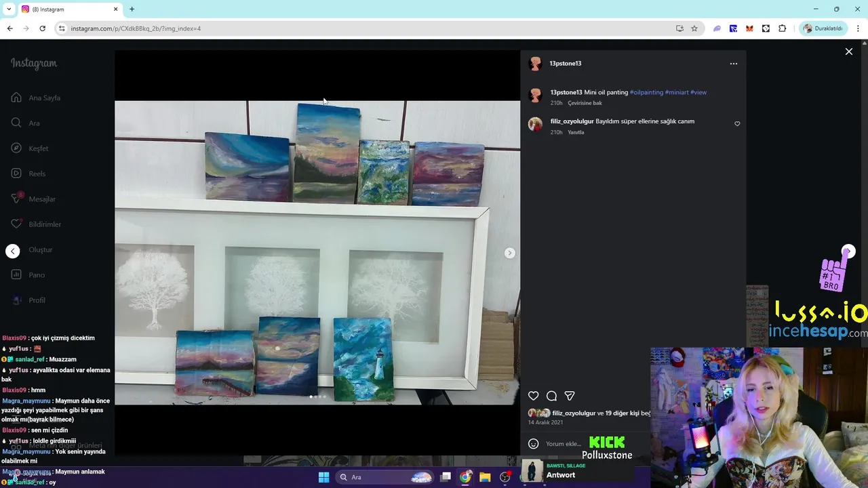This screenshot has width=868, height=488.
Task: Bookmark this page with the star icon
Action: click(694, 28)
